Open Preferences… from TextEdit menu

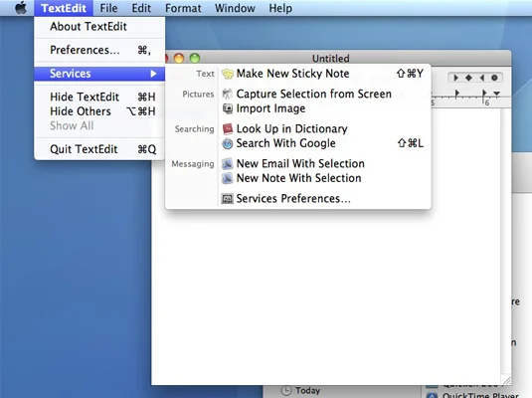pyautogui.click(x=99, y=50)
